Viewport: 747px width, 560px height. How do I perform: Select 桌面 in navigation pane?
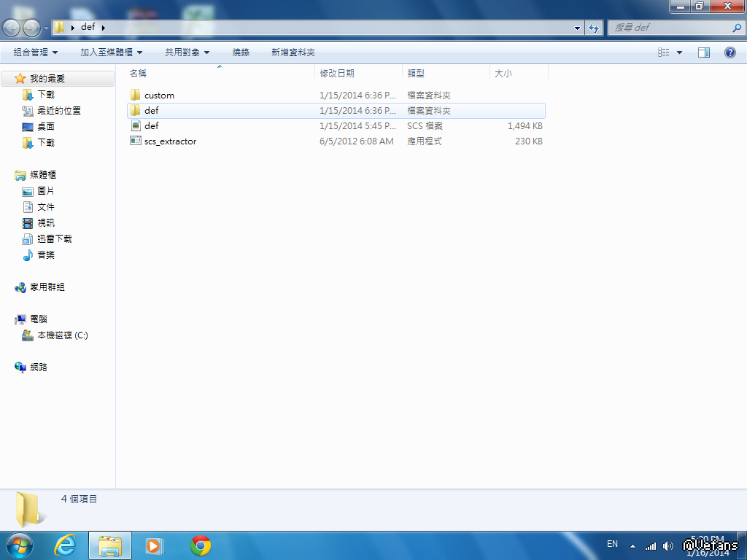46,127
